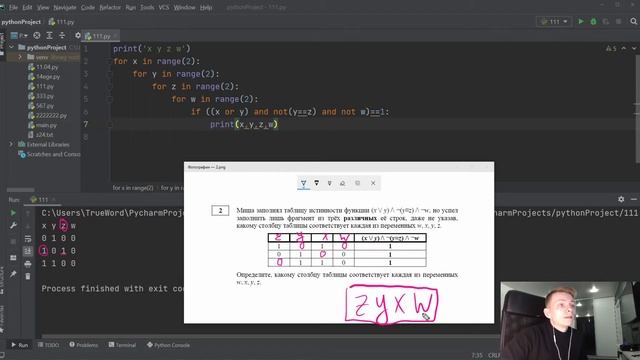Screen dimensions: 640x360
Task: Expand External Libraries node
Action: click(11, 144)
